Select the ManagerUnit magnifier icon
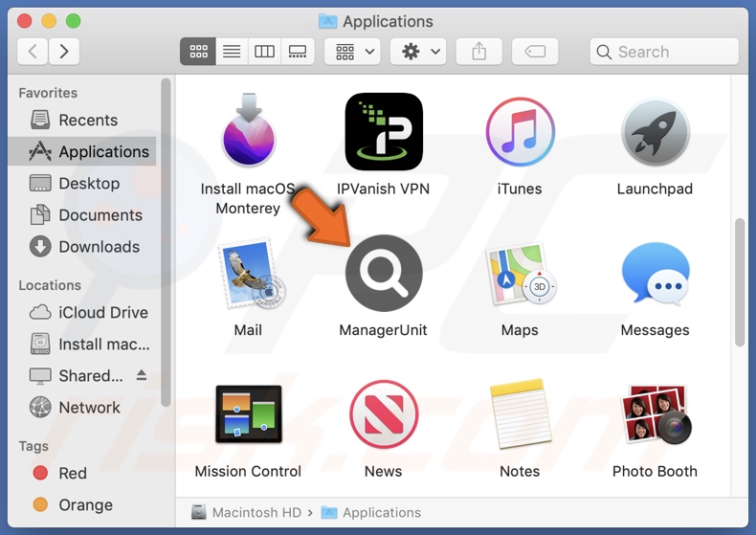 (x=384, y=274)
